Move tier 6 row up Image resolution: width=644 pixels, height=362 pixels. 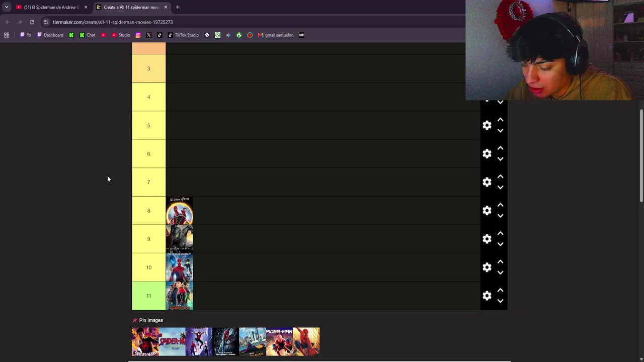tap(500, 148)
